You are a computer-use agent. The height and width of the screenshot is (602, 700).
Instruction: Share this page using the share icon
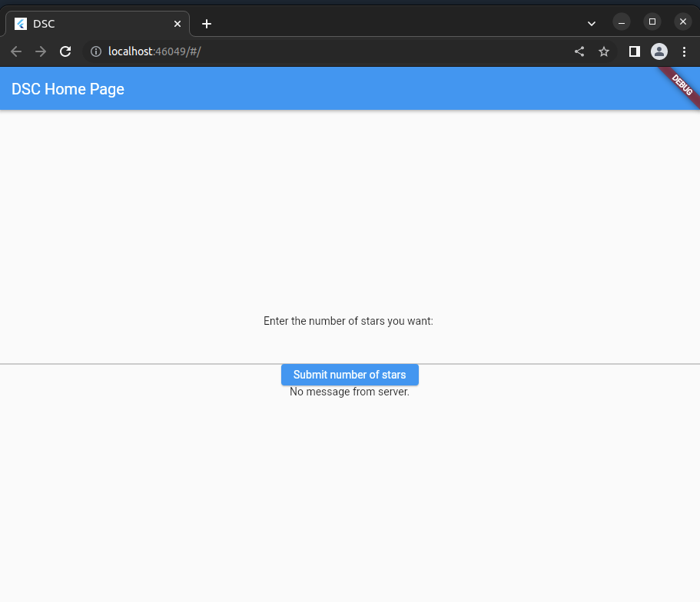[579, 51]
